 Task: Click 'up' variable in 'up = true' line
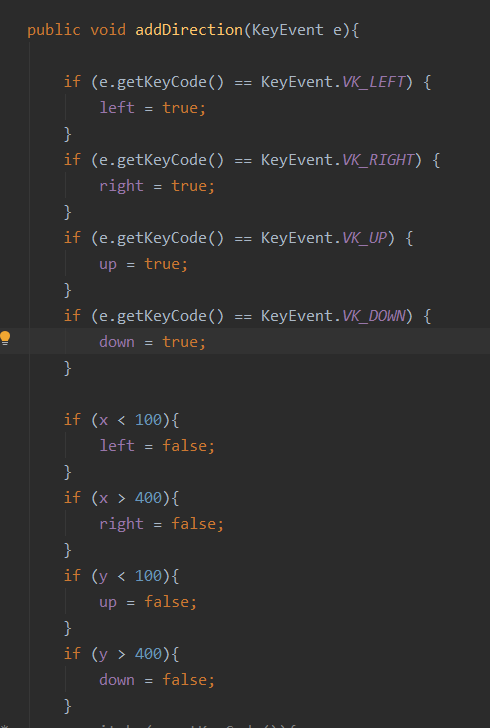pos(108,265)
